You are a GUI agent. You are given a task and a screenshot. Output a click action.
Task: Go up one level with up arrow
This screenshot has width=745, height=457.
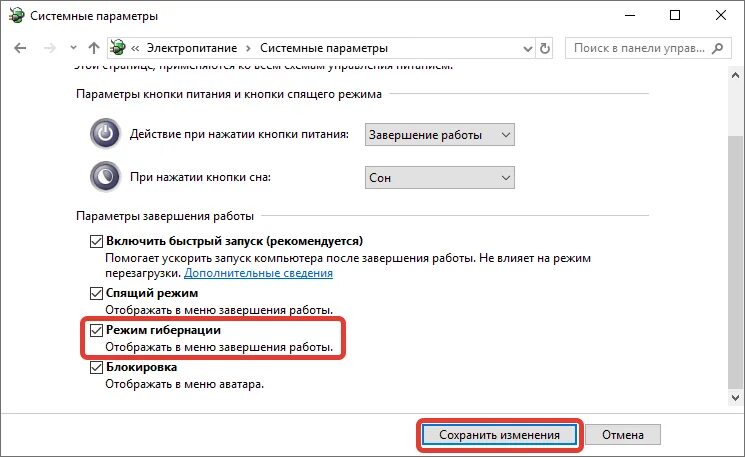point(94,48)
